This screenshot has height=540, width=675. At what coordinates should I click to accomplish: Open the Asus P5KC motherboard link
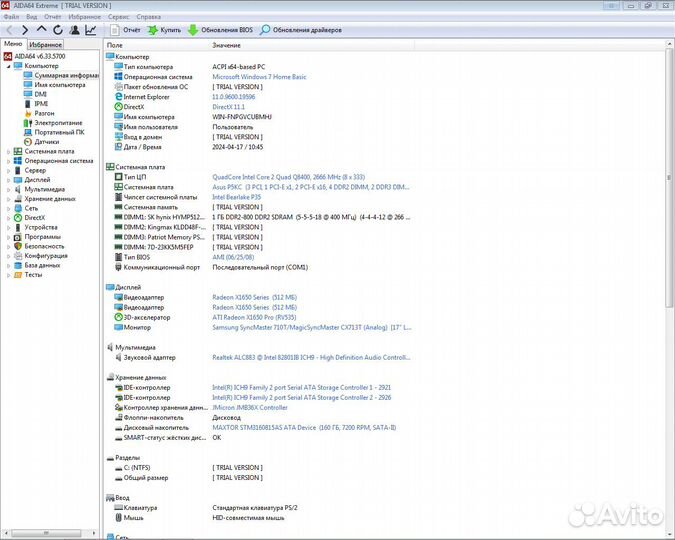(311, 187)
